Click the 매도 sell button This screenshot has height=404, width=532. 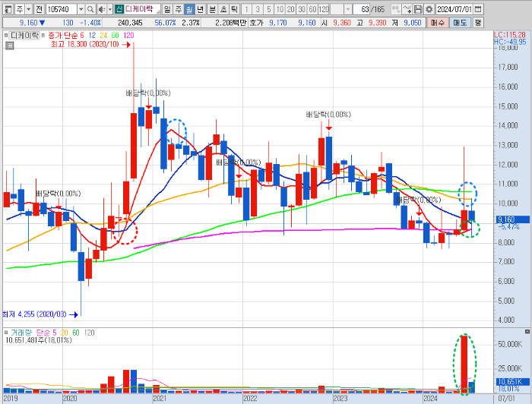460,23
